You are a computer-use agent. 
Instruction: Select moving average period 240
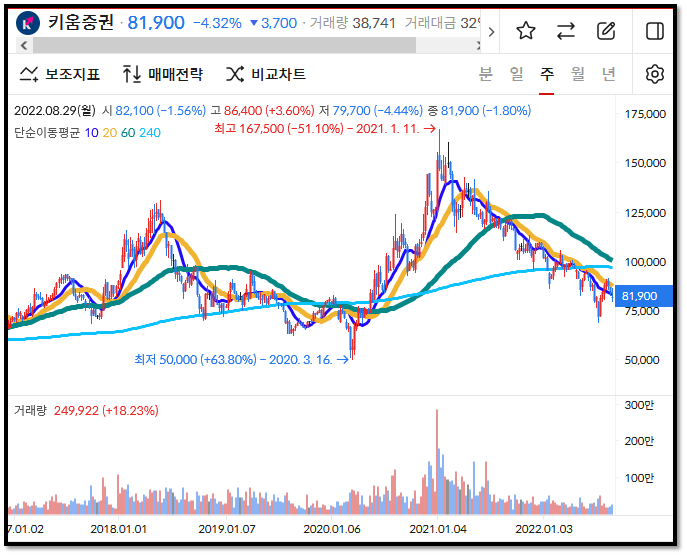click(x=149, y=133)
